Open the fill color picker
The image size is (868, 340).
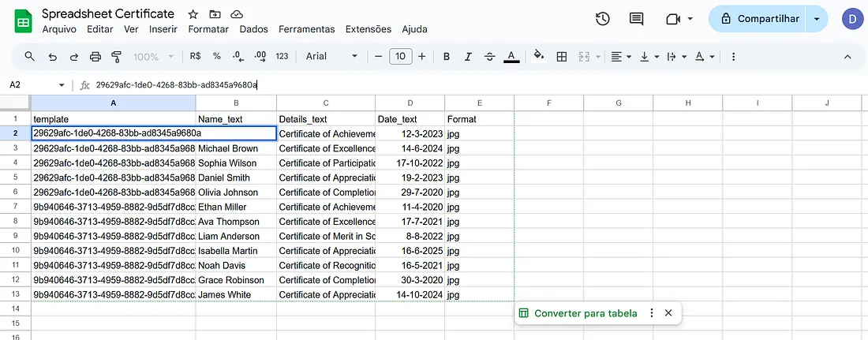pyautogui.click(x=539, y=56)
